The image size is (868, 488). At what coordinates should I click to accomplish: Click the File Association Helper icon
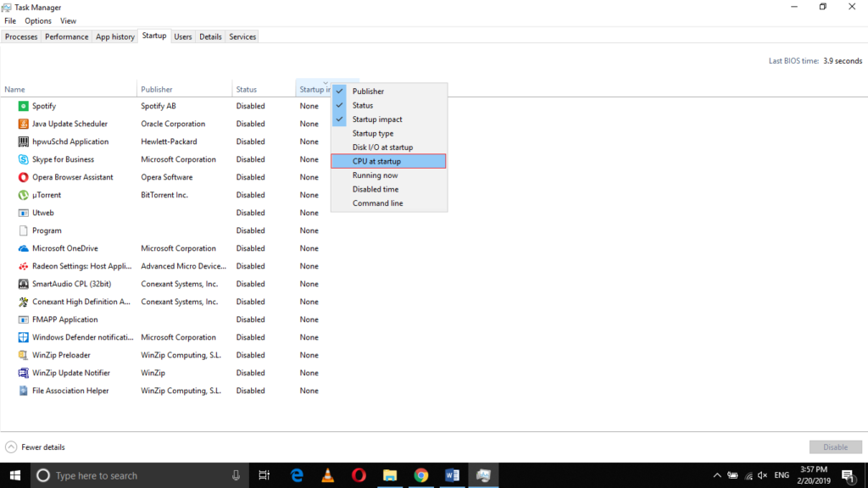click(23, 391)
